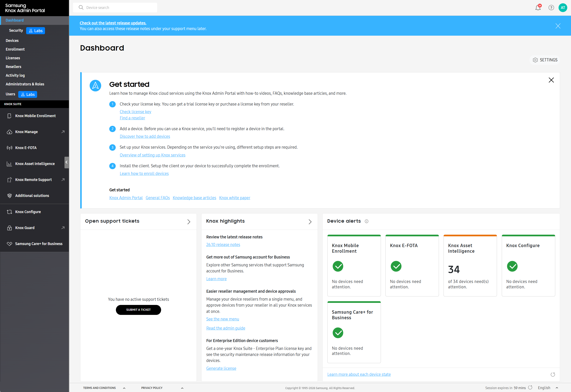The image size is (571, 392).
Task: Click the help question mark icon
Action: (x=551, y=8)
